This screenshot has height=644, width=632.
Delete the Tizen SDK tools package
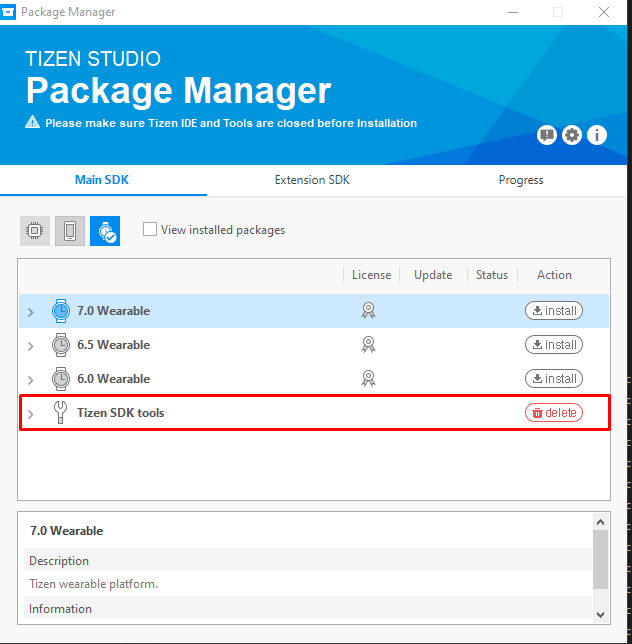pyautogui.click(x=554, y=412)
